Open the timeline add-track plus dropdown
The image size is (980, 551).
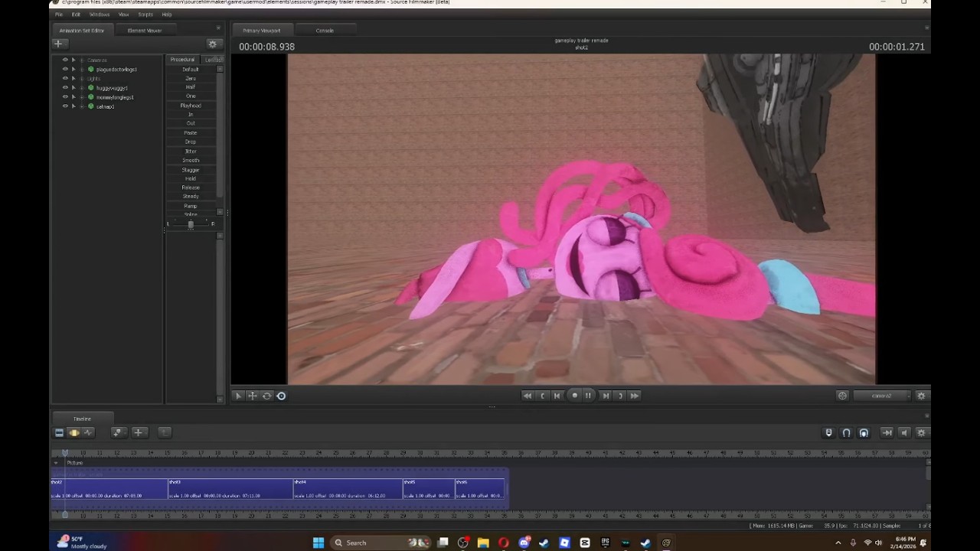click(x=139, y=432)
